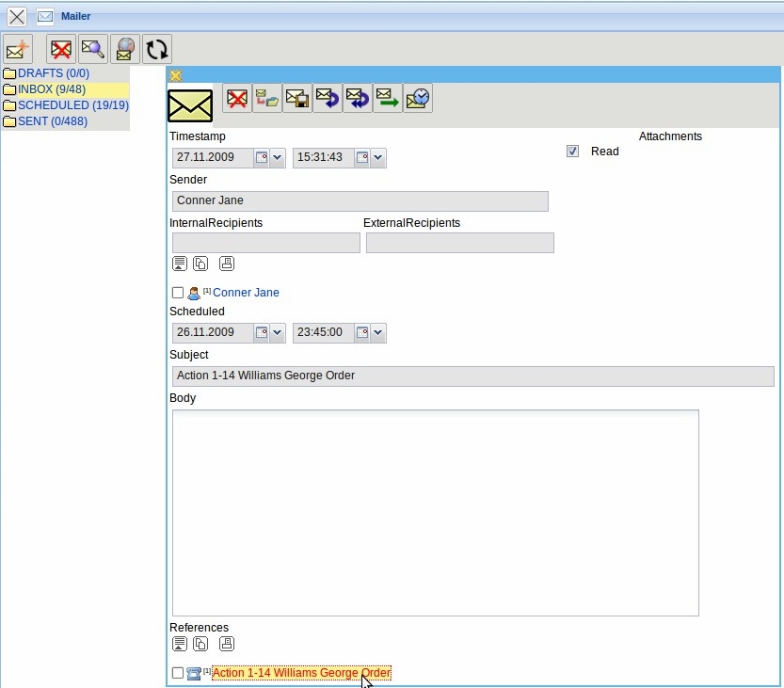Save the message with the disk icon

coord(296,98)
